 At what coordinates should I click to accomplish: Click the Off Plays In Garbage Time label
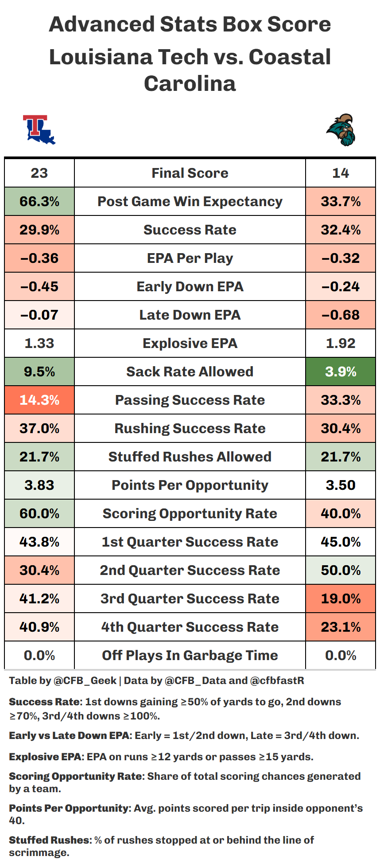[x=190, y=655]
